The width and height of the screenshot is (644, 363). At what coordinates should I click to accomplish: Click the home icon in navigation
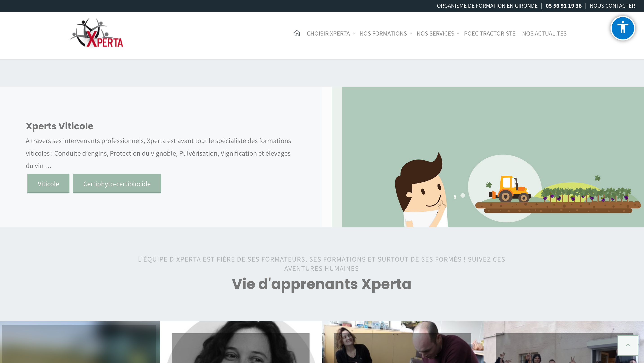coord(297,33)
